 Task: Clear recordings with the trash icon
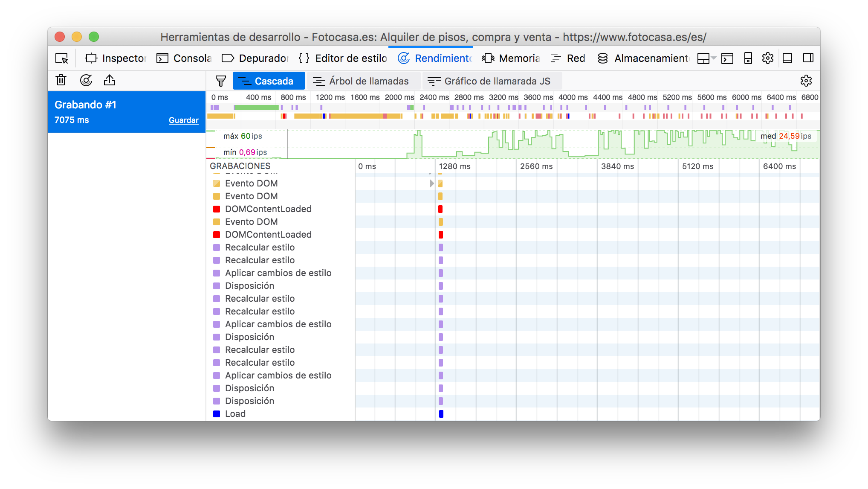(61, 80)
